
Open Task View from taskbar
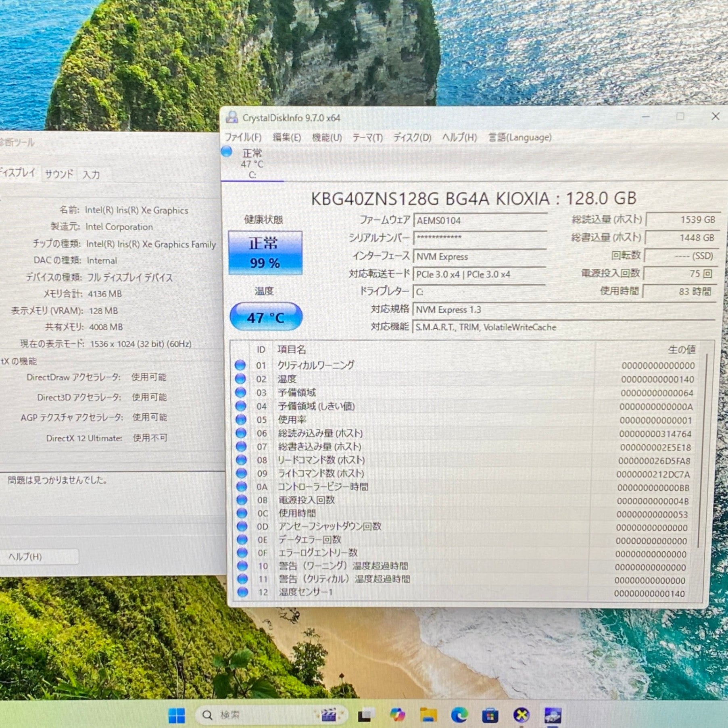click(365, 715)
